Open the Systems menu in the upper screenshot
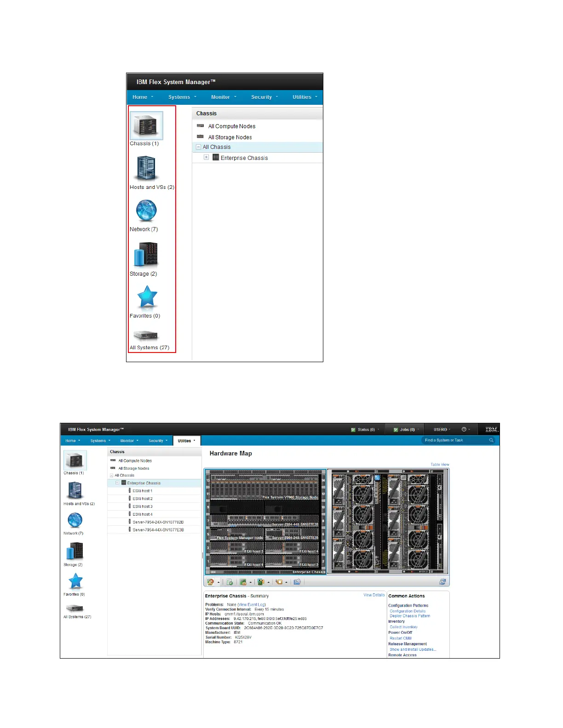 click(182, 97)
